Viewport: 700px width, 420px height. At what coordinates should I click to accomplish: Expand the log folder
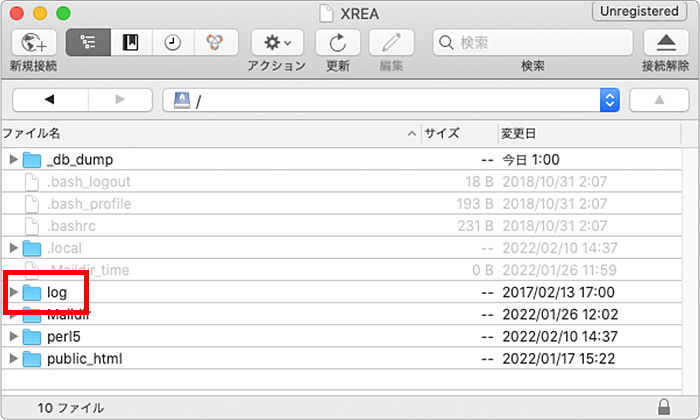[13, 292]
